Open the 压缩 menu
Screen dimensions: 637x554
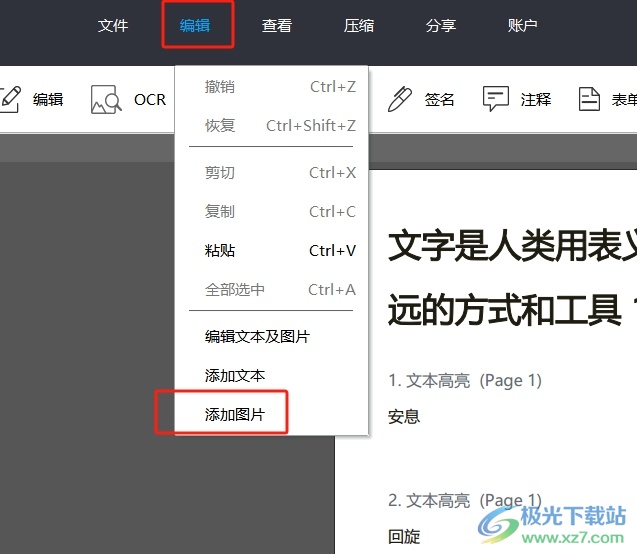(359, 26)
